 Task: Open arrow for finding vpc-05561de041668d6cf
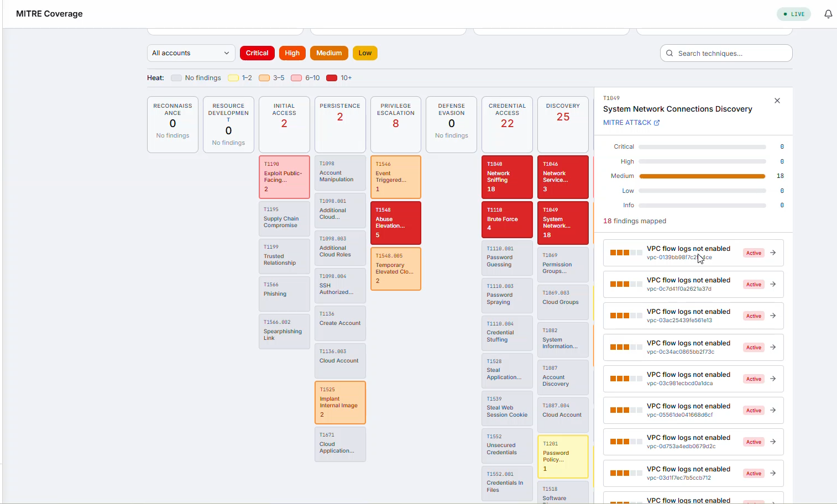pyautogui.click(x=773, y=410)
